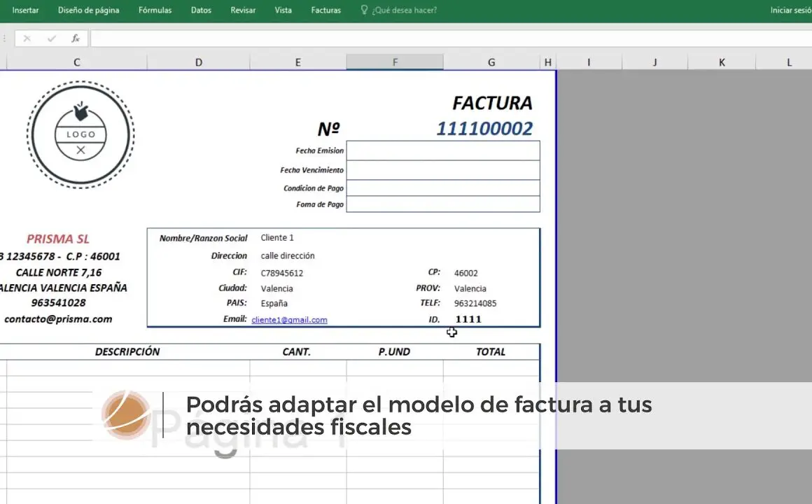
Task: Click the Nombre/Ranzon Social label
Action: (203, 238)
